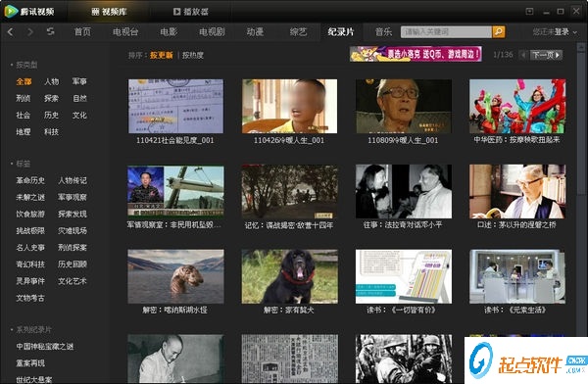Open the 110809冷暖人生_001 video thumbnail
The height and width of the screenshot is (384, 588).
404,106
